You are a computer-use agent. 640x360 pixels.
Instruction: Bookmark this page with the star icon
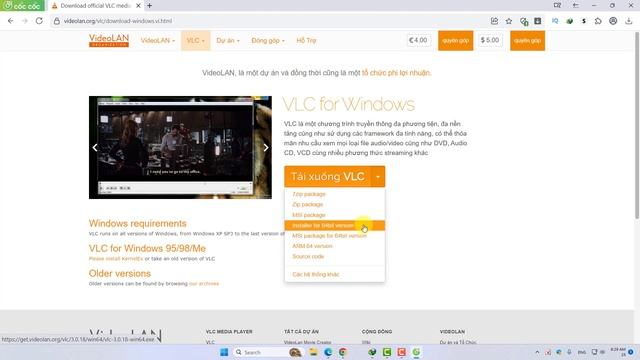pos(509,21)
